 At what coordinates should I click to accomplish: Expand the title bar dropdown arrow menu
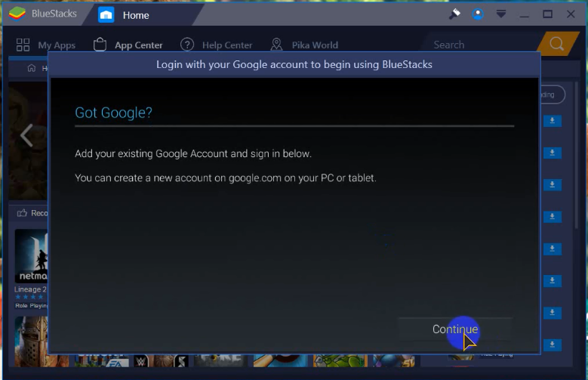(501, 14)
